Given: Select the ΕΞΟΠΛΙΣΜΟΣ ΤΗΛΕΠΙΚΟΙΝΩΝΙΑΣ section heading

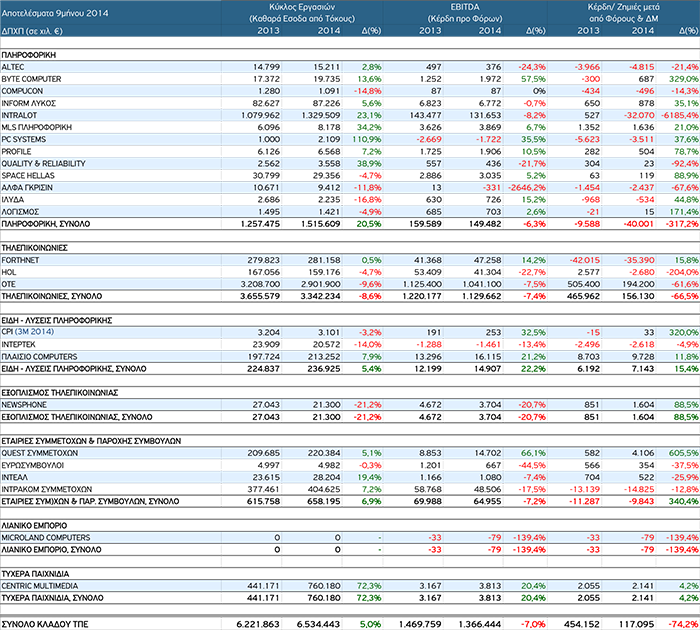Looking at the screenshot, I should click(60, 393).
